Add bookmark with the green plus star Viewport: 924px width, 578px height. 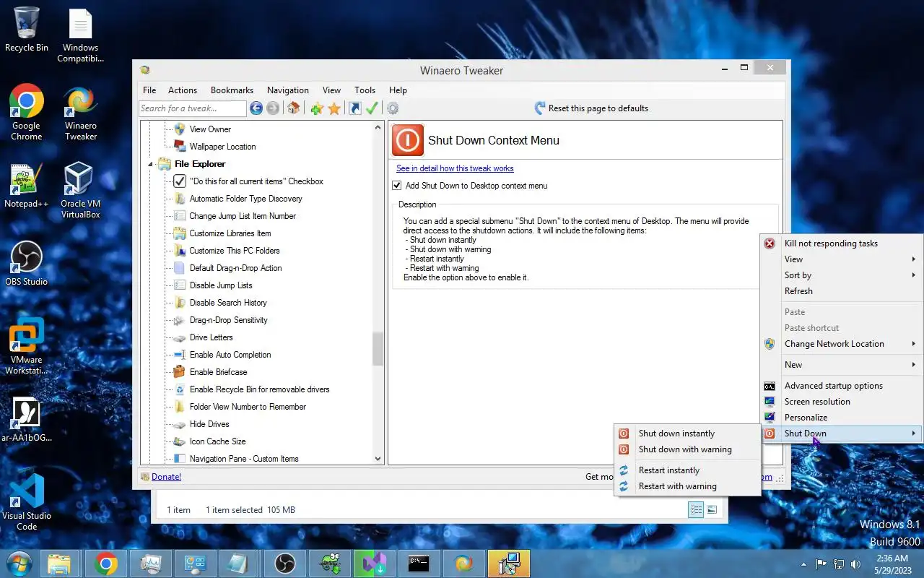coord(317,108)
